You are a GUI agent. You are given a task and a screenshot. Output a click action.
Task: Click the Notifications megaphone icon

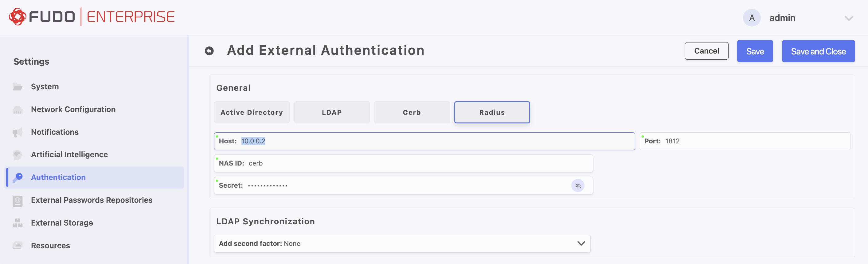(x=18, y=132)
